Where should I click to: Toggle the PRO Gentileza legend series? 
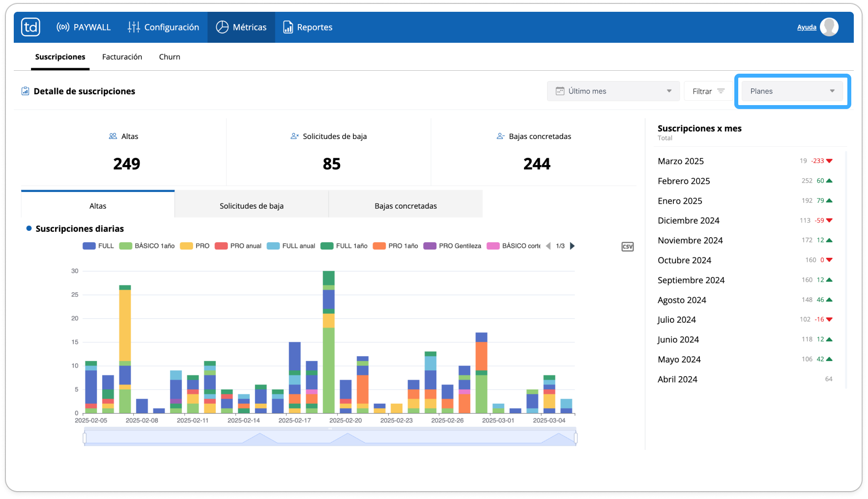[x=452, y=246]
